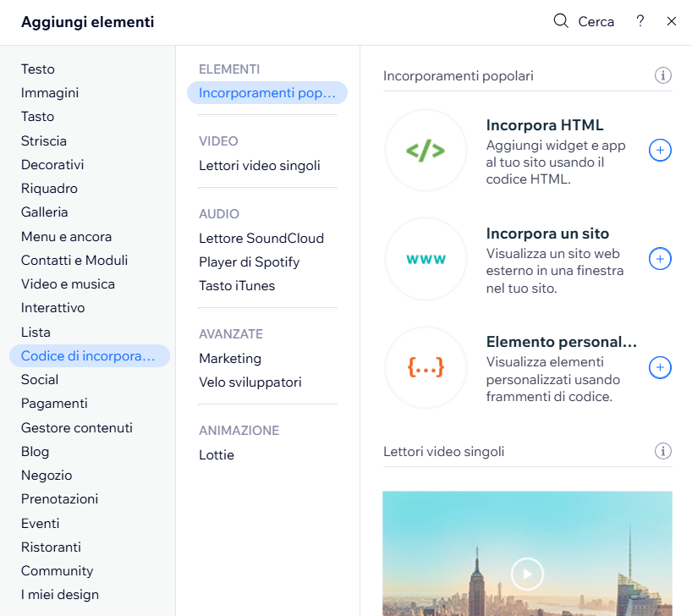This screenshot has height=616, width=692.
Task: Click the green HTML code icon
Action: pos(425,151)
